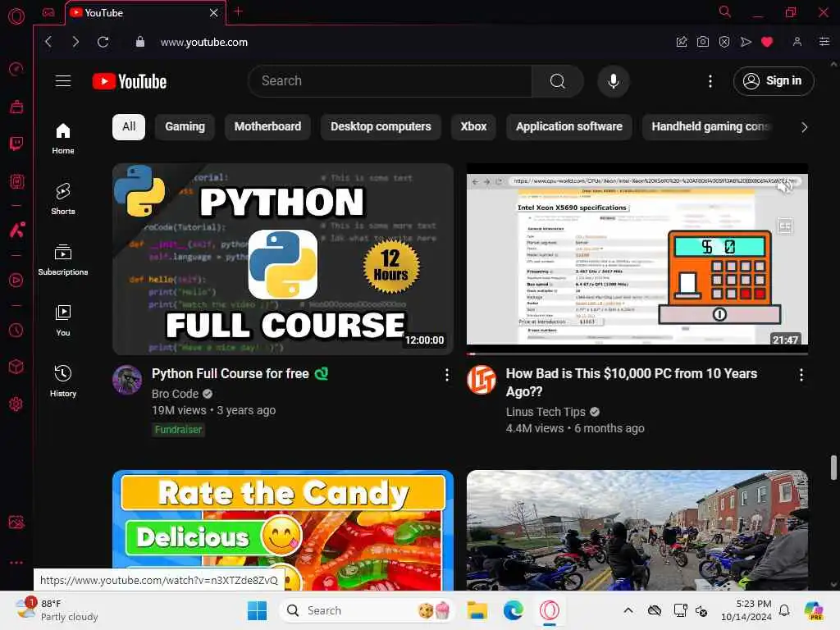Open the Windows Start menu
840x630 pixels.
click(257, 610)
